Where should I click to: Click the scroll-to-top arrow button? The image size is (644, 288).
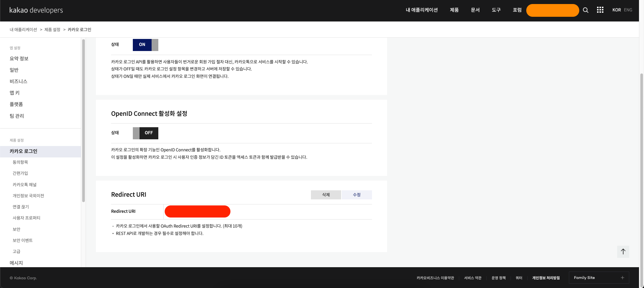[623, 251]
